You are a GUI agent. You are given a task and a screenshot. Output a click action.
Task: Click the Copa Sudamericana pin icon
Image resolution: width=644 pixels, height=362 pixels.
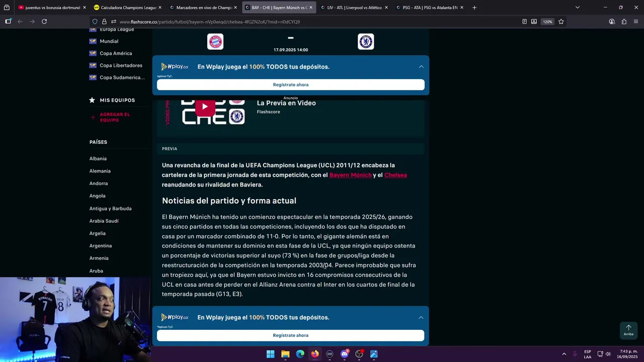click(x=93, y=77)
